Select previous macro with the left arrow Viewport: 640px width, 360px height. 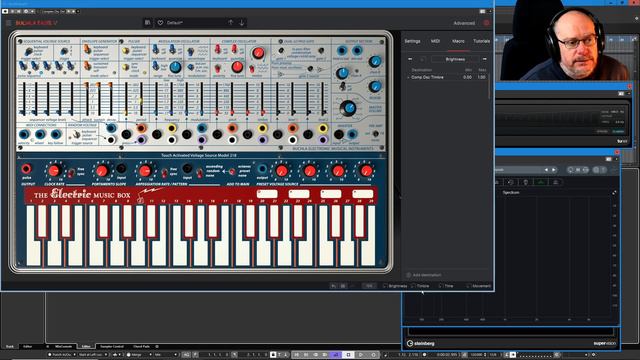click(410, 59)
